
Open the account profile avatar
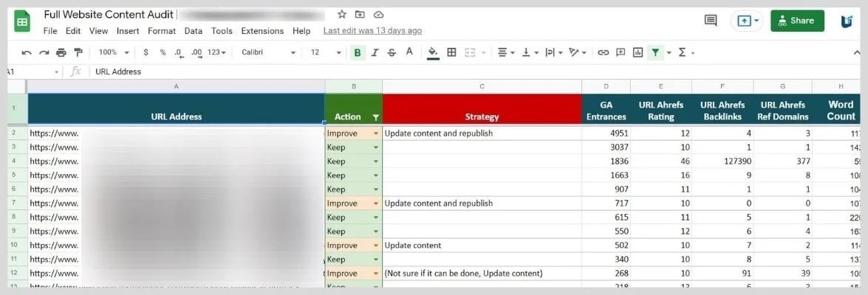coord(847,21)
